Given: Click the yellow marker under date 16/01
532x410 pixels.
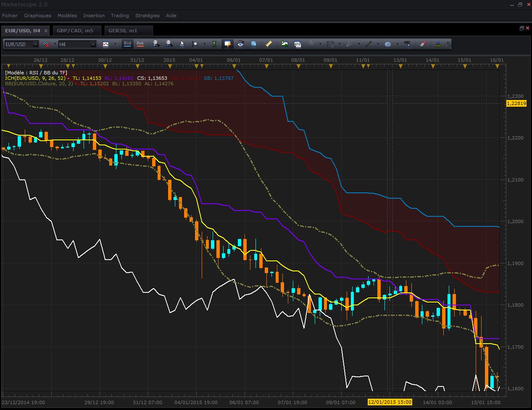Looking at the screenshot, I should 498,66.
